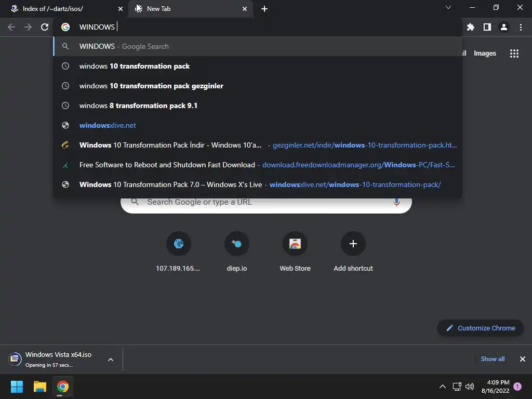Choose the windowsxlive.net suggestion
This screenshot has width=532, height=399.
coord(258,125)
